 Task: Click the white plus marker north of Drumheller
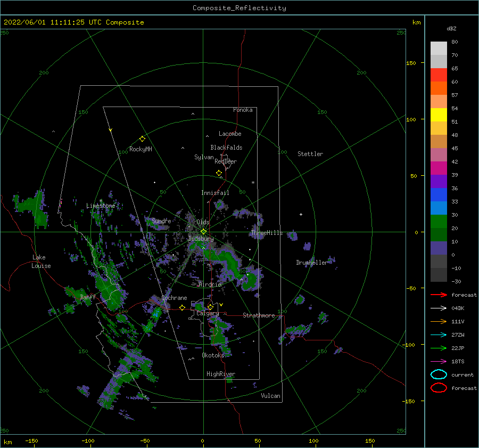pos(301,214)
